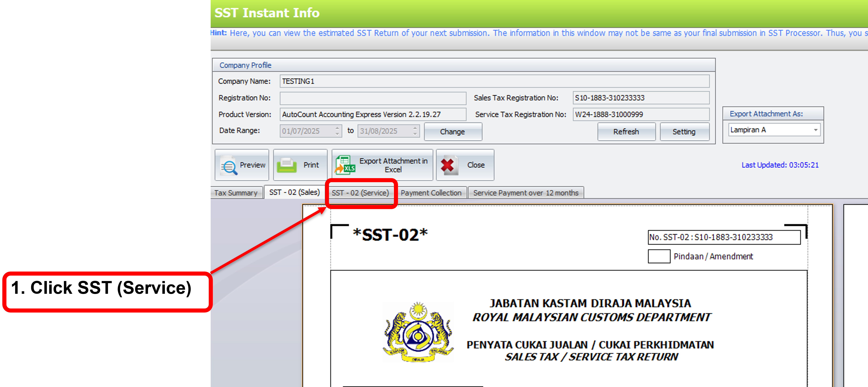Open the SST - 02 (Service) tab
The height and width of the screenshot is (387, 868).
coord(360,193)
